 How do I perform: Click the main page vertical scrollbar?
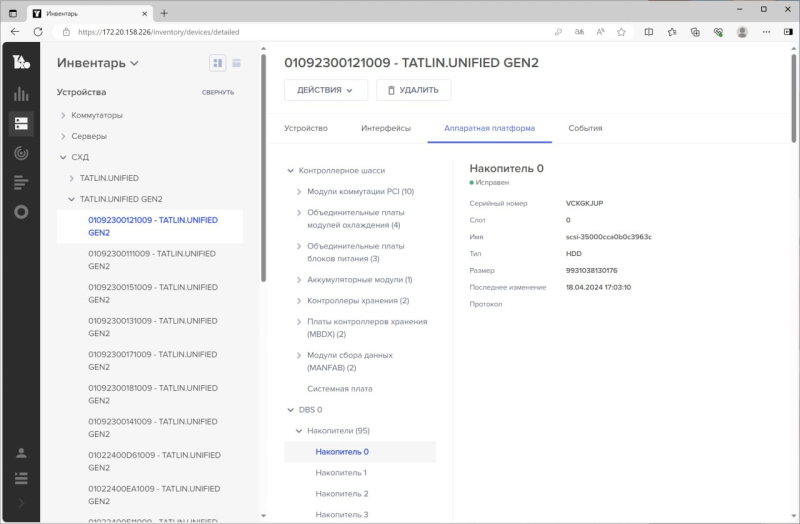click(793, 98)
